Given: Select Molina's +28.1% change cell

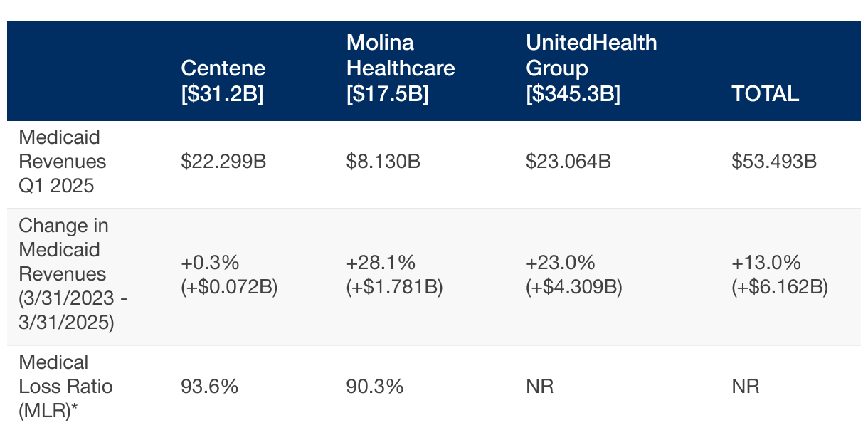Looking at the screenshot, I should point(395,275).
